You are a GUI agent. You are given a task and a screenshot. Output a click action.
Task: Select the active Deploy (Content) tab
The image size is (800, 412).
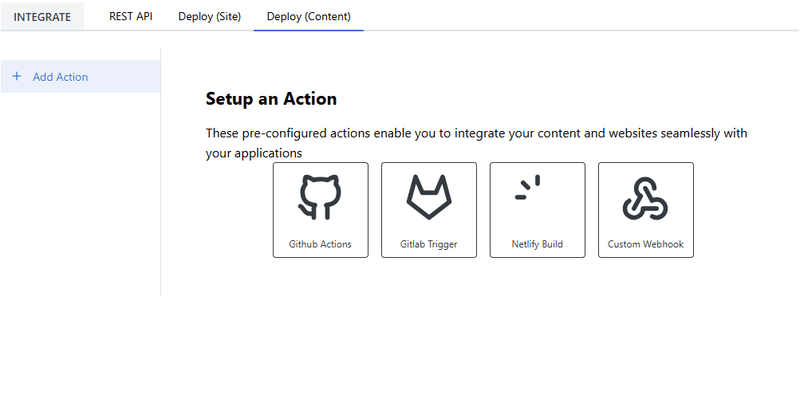coord(308,17)
